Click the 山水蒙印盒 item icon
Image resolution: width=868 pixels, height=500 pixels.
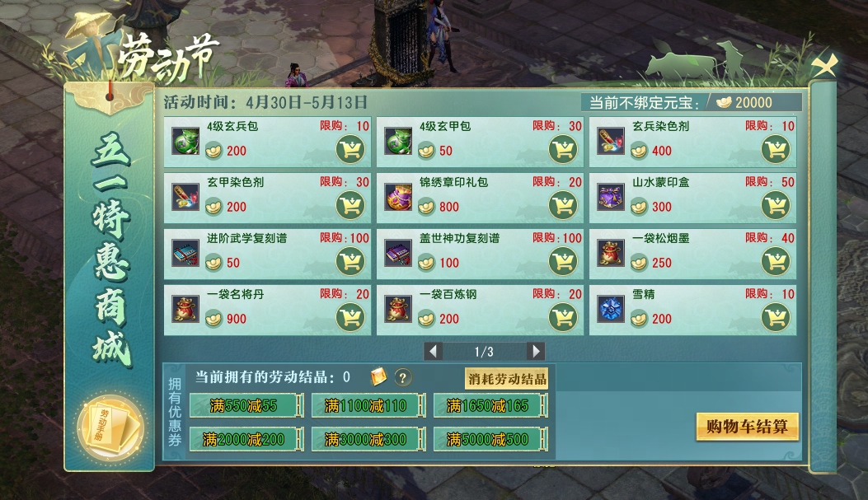coord(611,198)
